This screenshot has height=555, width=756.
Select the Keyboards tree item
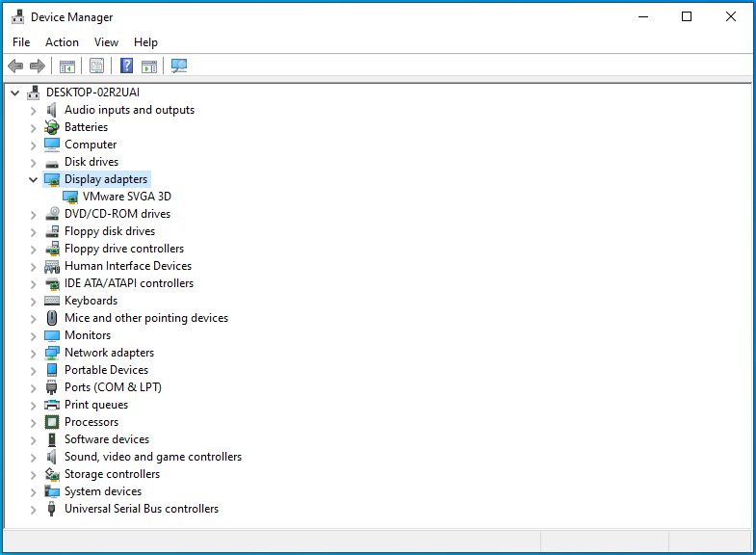tap(91, 301)
